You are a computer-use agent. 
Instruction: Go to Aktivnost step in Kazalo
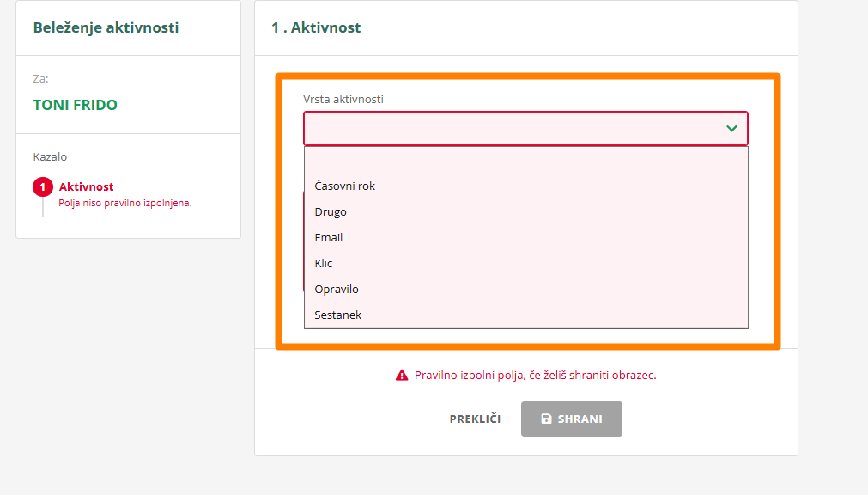86,186
